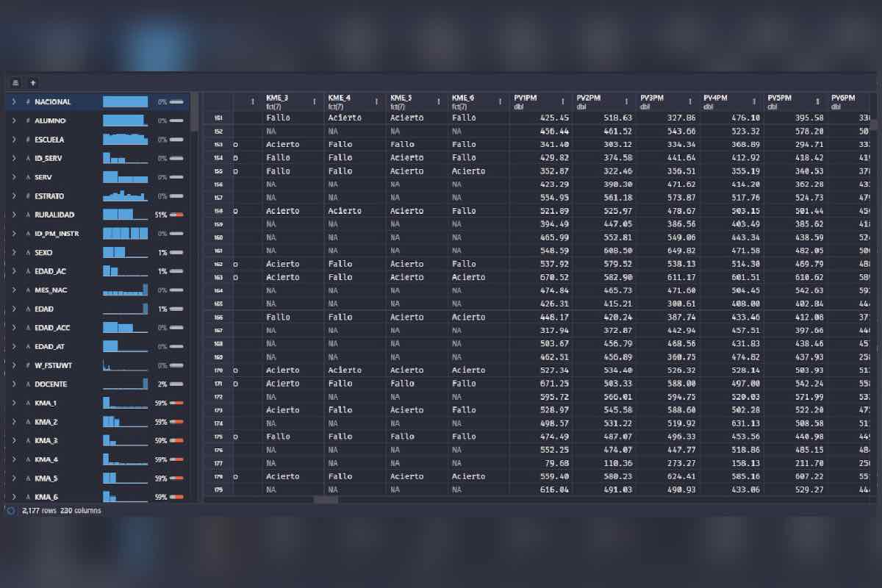Expand the RURALIDAD column profile
This screenshot has width=882, height=588.
pos(14,215)
